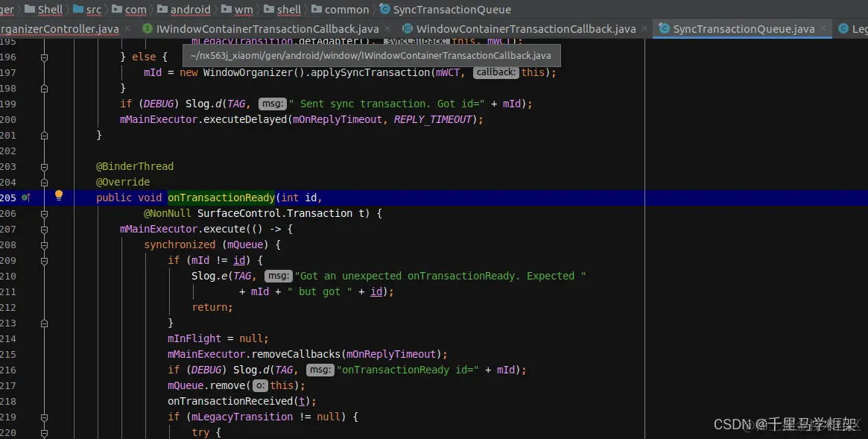868x439 pixels.
Task: Collapse the else block at line 196
Action: [x=44, y=57]
